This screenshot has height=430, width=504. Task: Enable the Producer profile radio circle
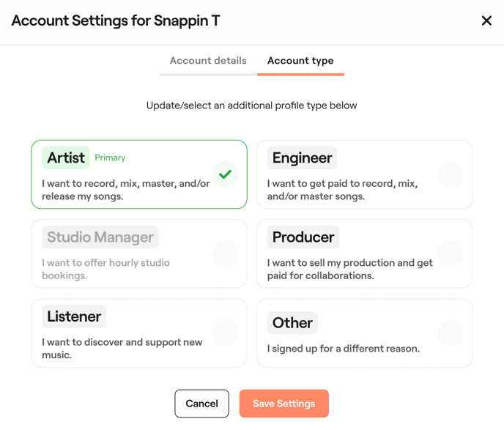pos(450,253)
